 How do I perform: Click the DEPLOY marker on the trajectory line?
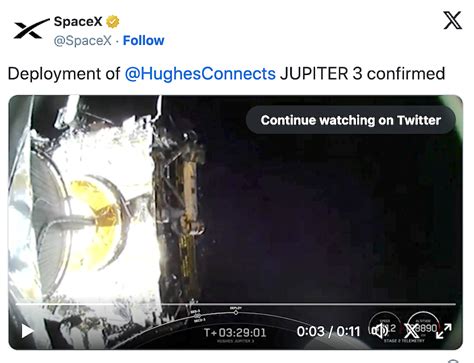(x=236, y=311)
